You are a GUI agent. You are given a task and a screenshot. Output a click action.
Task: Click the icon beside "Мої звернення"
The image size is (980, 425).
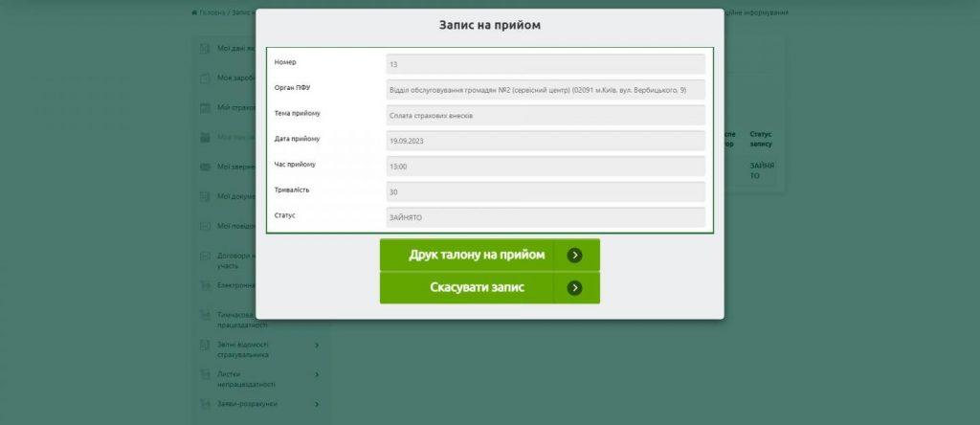click(205, 167)
